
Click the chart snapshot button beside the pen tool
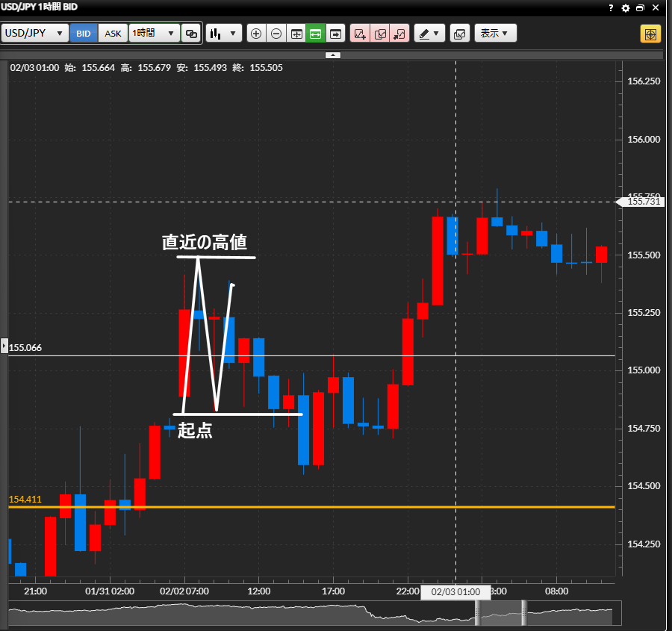click(x=459, y=34)
